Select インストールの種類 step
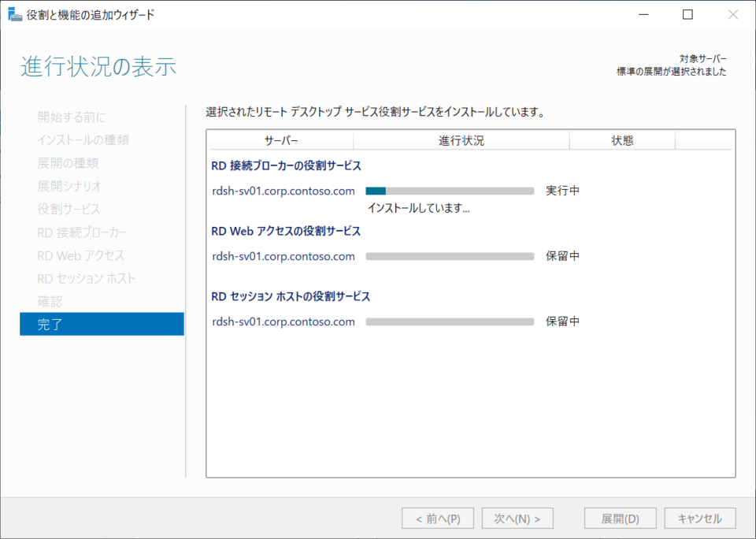The height and width of the screenshot is (539, 756). pos(83,140)
